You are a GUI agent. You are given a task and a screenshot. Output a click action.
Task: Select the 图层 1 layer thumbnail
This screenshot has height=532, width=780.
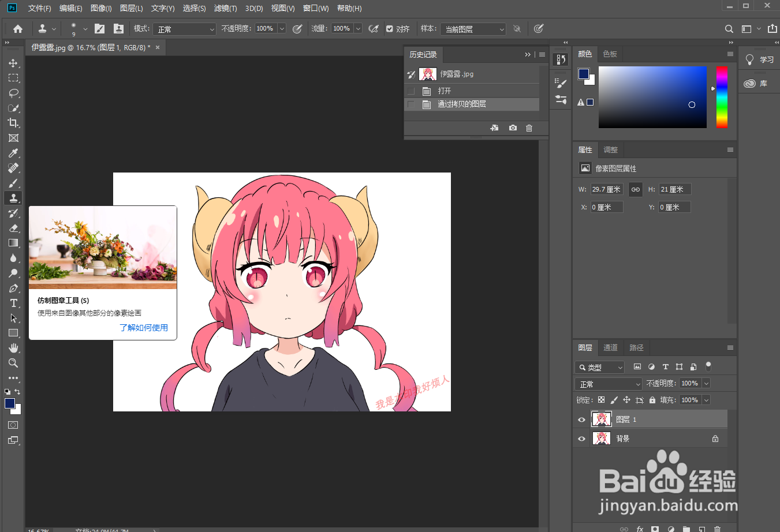pyautogui.click(x=602, y=419)
